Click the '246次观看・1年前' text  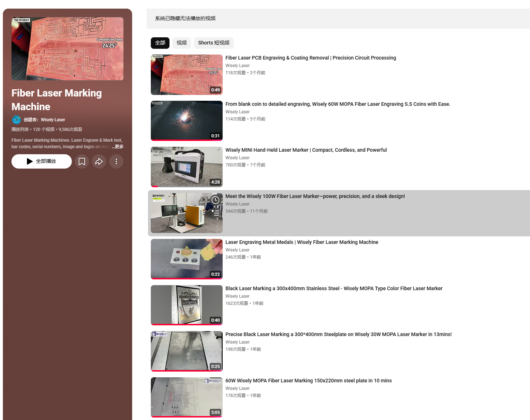click(243, 257)
